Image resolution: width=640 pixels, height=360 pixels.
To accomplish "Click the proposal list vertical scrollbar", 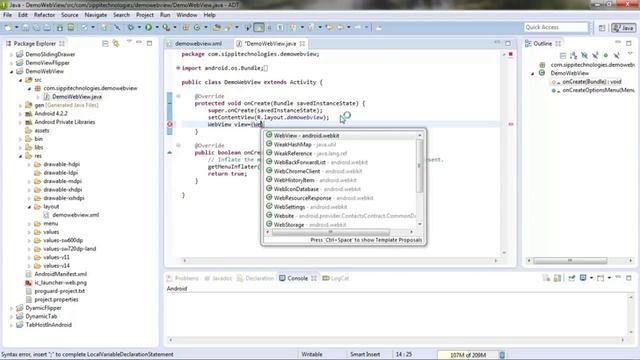I will (x=420, y=166).
